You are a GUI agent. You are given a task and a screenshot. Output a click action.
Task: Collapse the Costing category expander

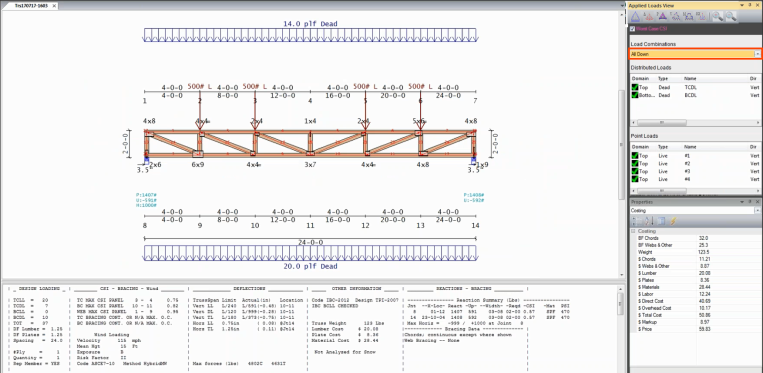(x=633, y=231)
